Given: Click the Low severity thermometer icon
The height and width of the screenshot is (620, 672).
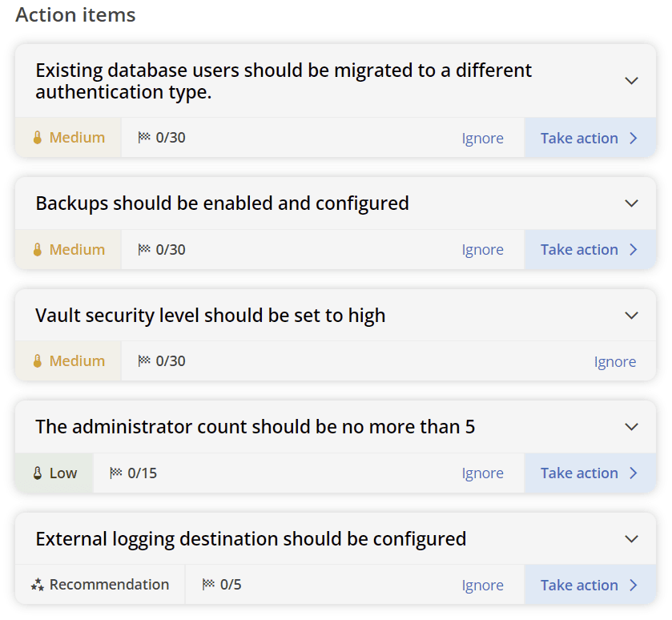Looking at the screenshot, I should click(37, 473).
